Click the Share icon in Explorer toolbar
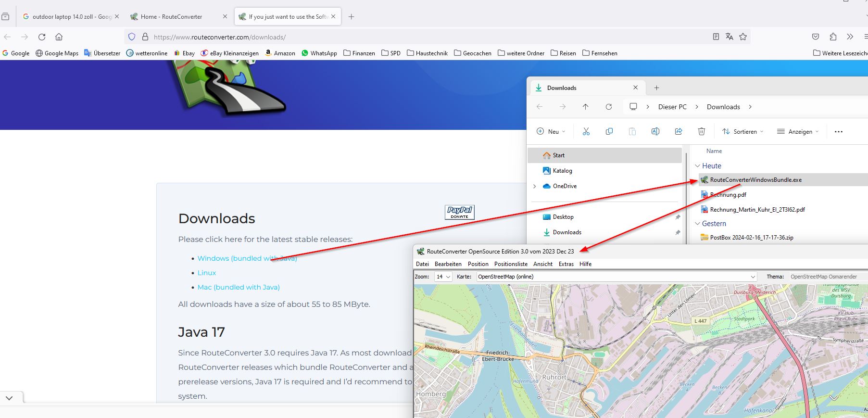This screenshot has height=418, width=868. 678,131
